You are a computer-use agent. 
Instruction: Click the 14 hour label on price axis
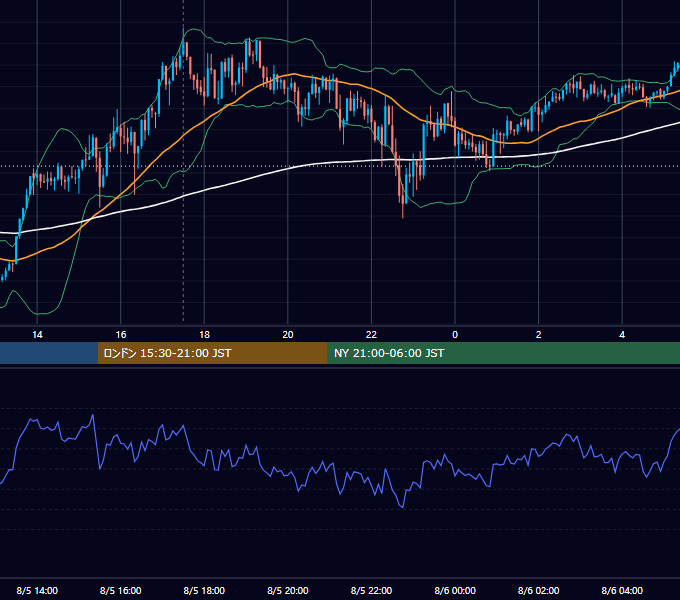point(37,335)
